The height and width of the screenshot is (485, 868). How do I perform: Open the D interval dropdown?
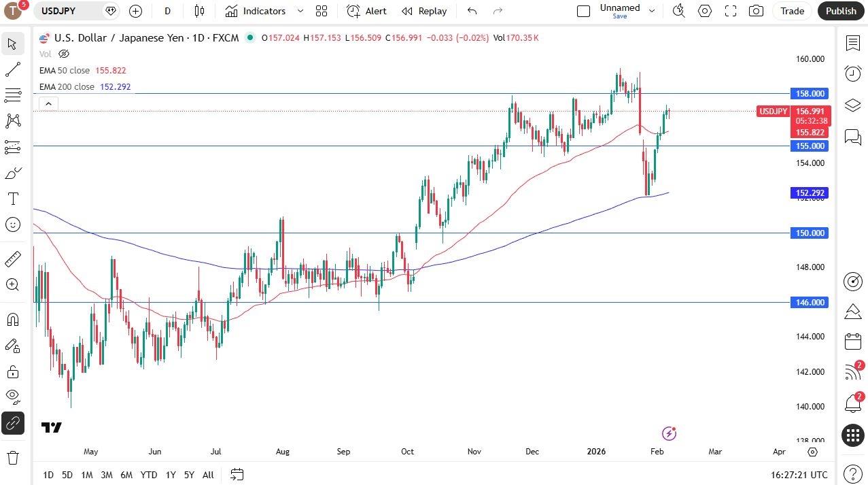(167, 11)
